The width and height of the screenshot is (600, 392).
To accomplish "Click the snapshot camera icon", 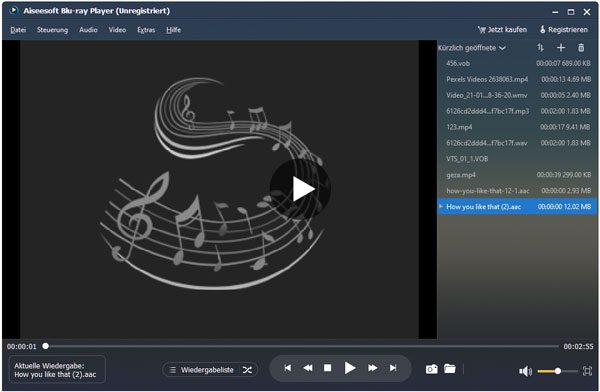I will (432, 369).
